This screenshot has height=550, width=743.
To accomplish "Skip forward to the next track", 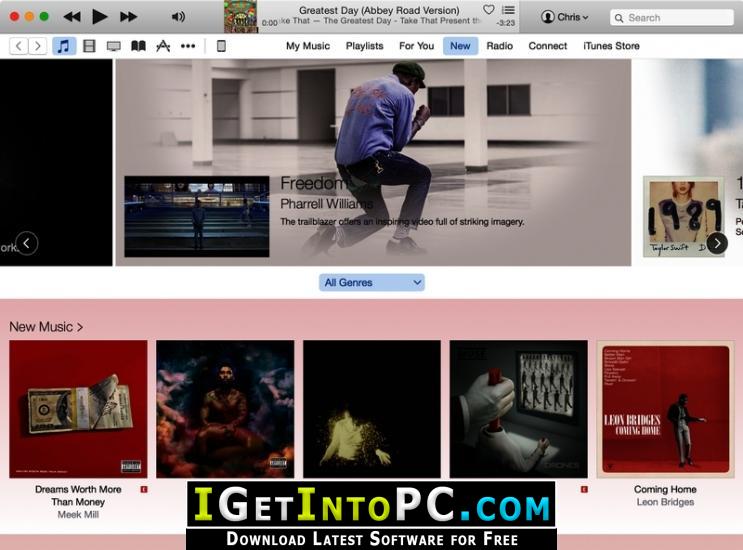I will (128, 17).
